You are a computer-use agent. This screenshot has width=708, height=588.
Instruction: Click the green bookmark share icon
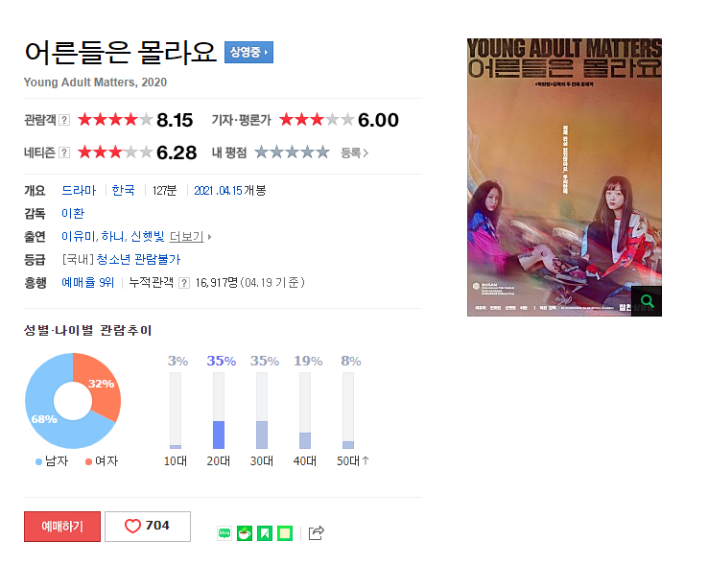pos(265,533)
